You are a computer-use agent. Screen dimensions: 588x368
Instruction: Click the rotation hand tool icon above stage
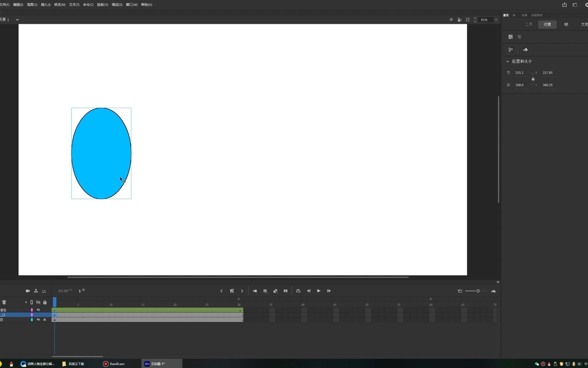coord(459,20)
